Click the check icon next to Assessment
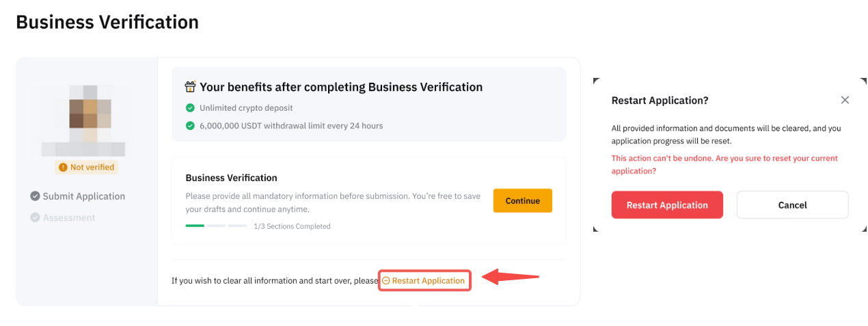This screenshot has width=868, height=326. pos(35,217)
